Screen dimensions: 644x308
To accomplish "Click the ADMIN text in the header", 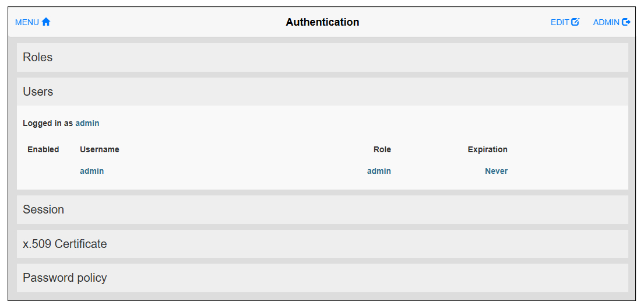I will point(606,22).
